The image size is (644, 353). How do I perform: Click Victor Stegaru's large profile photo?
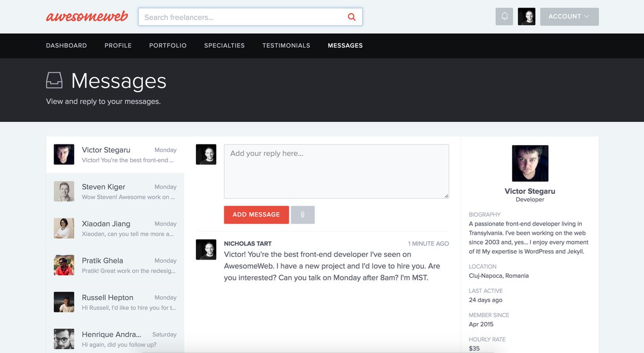[530, 163]
